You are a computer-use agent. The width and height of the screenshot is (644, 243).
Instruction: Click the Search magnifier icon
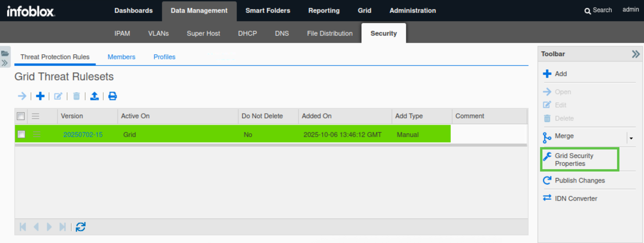coord(587,11)
